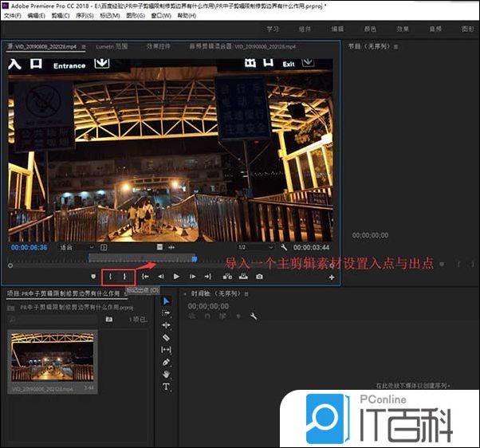Select the Selection arrow tool
480x448 pixels.
click(x=166, y=301)
